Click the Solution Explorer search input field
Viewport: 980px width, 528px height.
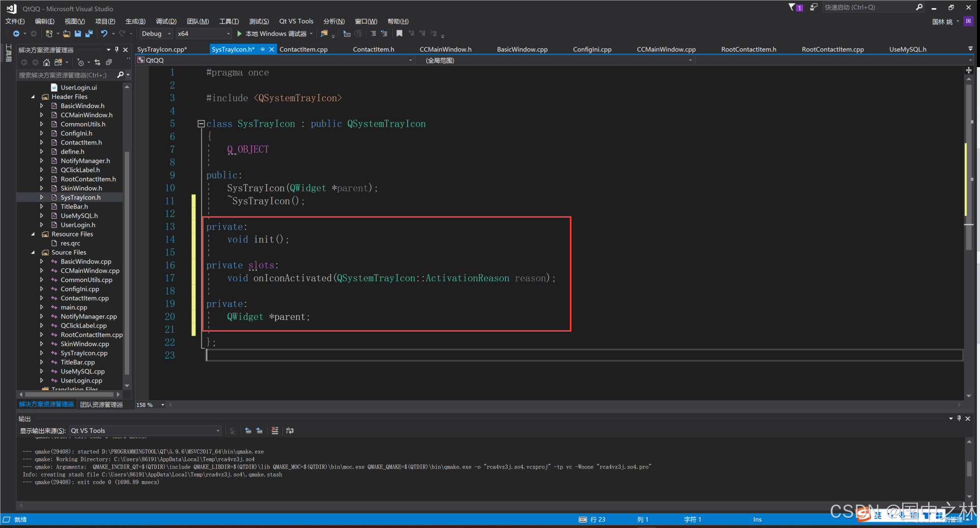[66, 75]
